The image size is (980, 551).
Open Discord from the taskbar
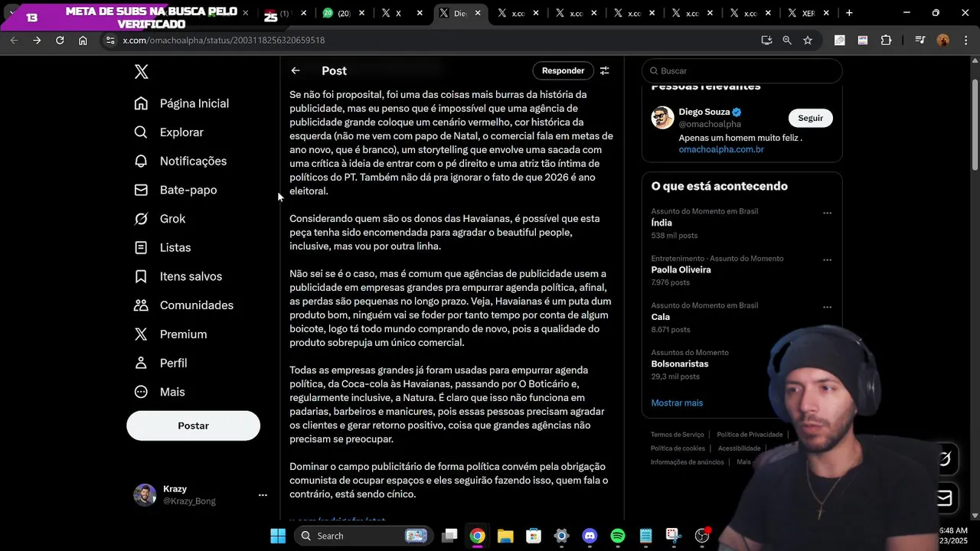coord(590,536)
